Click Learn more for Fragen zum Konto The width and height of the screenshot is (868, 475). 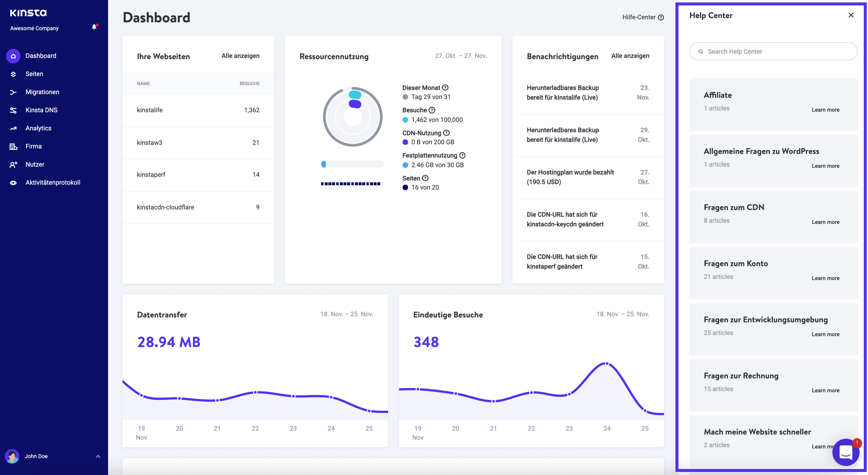(x=825, y=278)
